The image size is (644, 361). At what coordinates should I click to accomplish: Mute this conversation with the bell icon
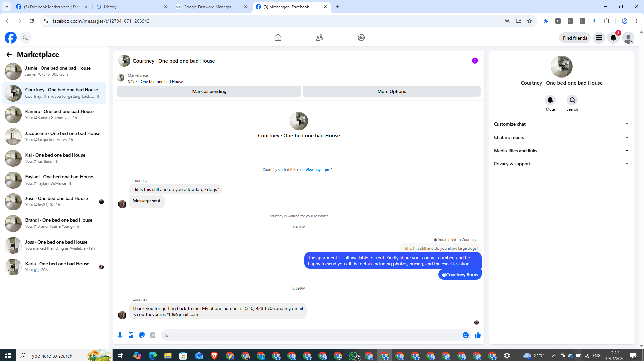550,100
